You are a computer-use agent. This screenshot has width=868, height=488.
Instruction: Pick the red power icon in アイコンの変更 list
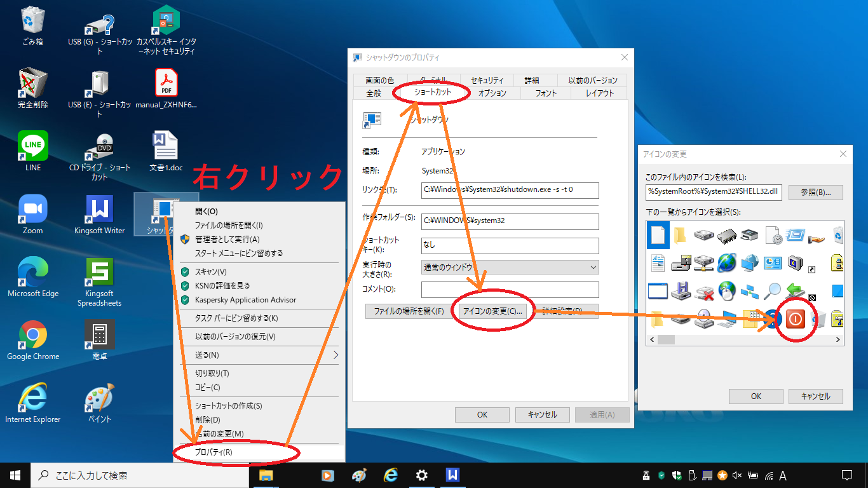coord(796,319)
